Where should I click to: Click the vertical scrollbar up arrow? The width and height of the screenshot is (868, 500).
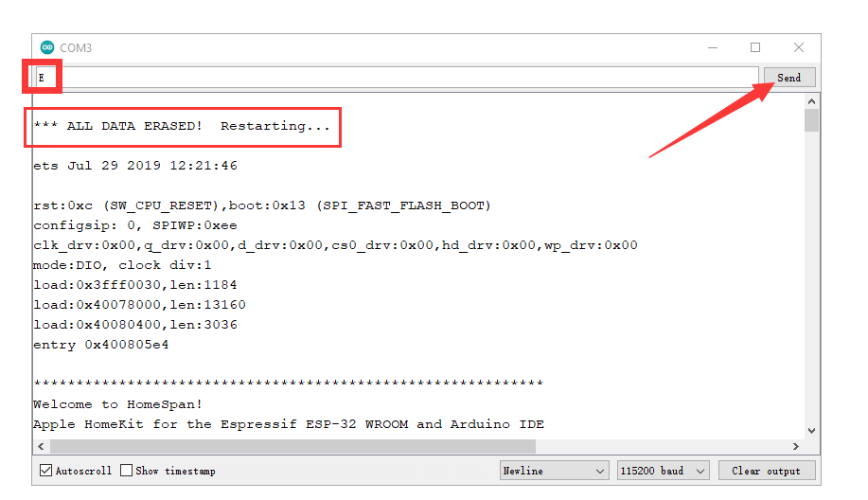(x=811, y=101)
